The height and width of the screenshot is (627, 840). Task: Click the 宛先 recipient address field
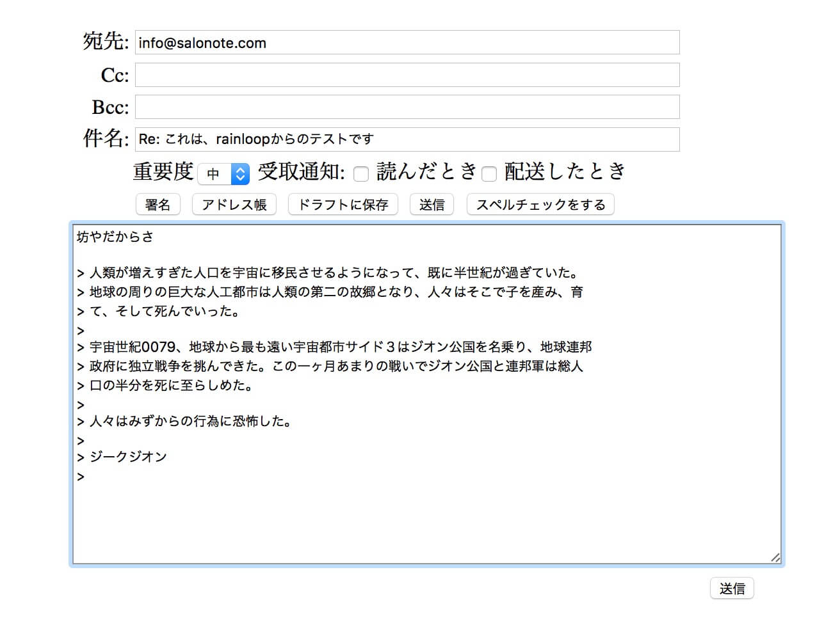(x=407, y=42)
